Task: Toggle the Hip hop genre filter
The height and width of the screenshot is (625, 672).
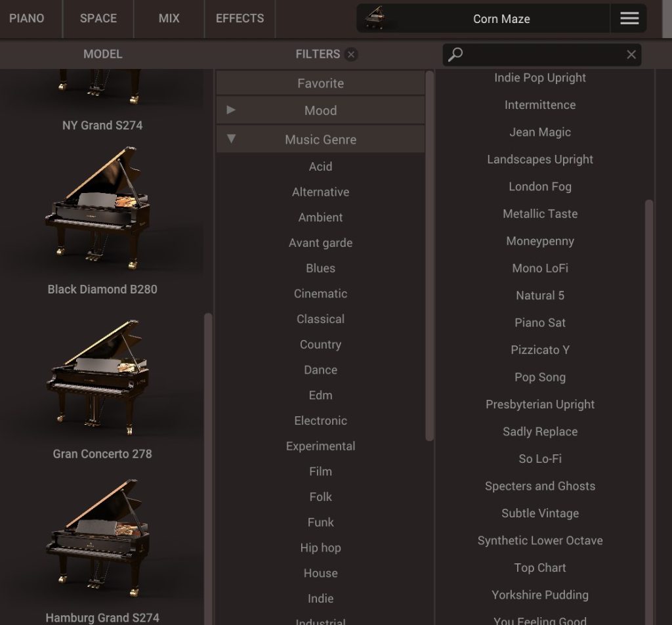Action: [x=320, y=548]
